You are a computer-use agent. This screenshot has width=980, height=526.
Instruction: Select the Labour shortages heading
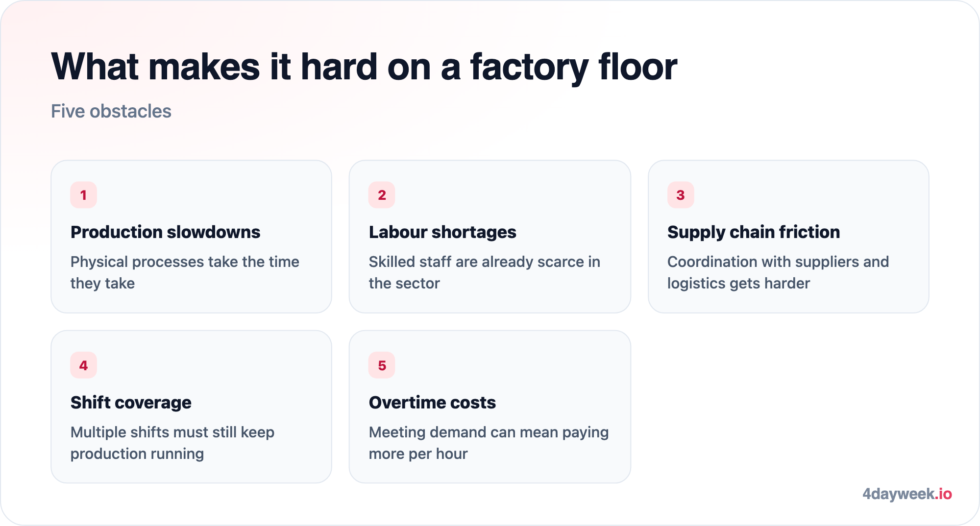pyautogui.click(x=442, y=232)
